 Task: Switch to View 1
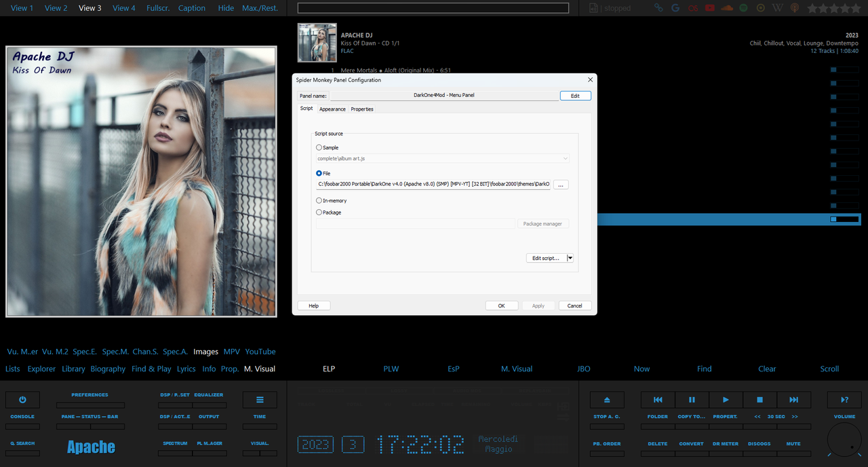(x=22, y=8)
